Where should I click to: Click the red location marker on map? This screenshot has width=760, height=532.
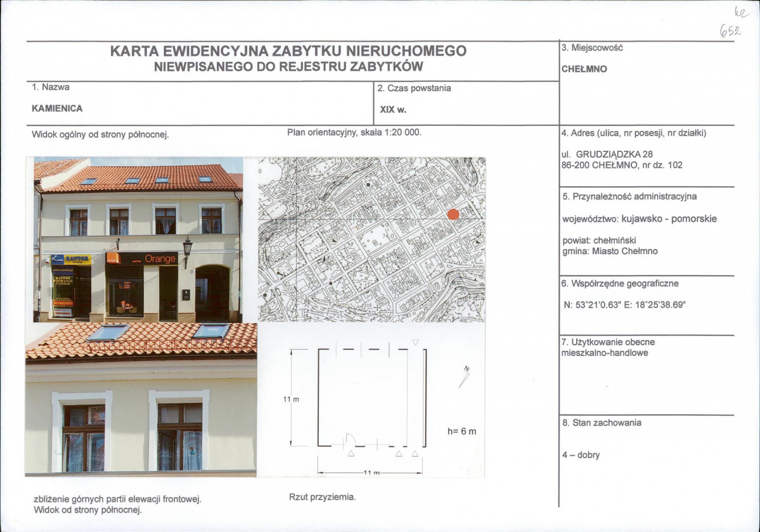pyautogui.click(x=453, y=215)
